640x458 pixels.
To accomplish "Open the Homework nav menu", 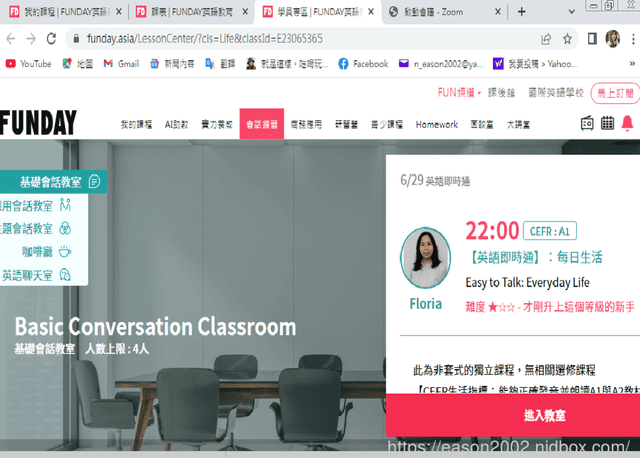I will click(437, 125).
